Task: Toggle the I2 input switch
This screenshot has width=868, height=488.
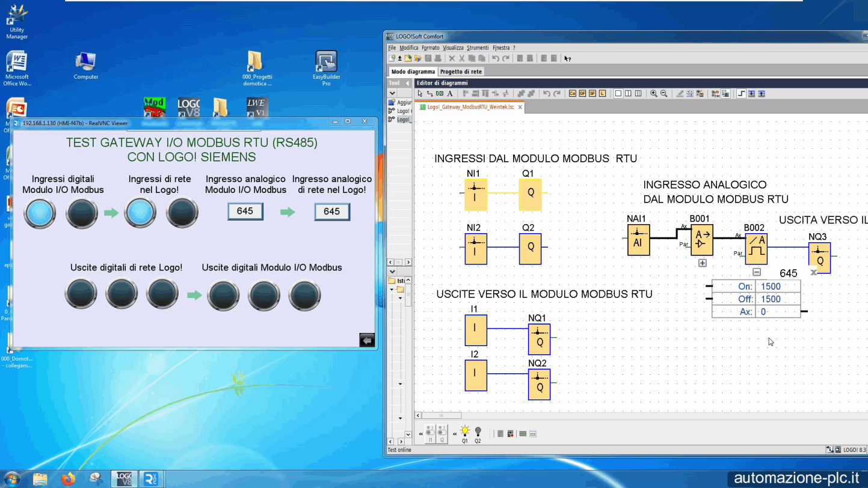Action: (442, 433)
